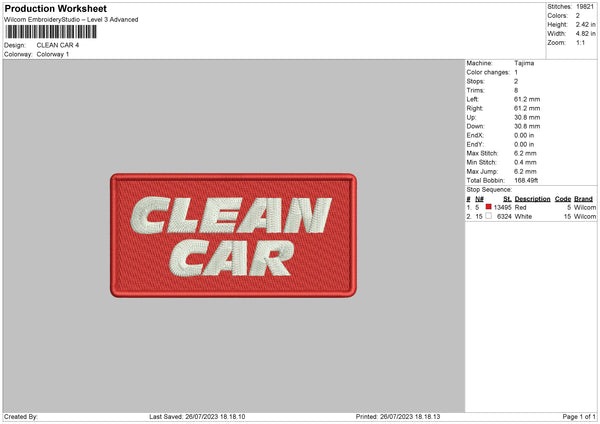
Task: Click the 'St.' column header
Action: click(507, 199)
